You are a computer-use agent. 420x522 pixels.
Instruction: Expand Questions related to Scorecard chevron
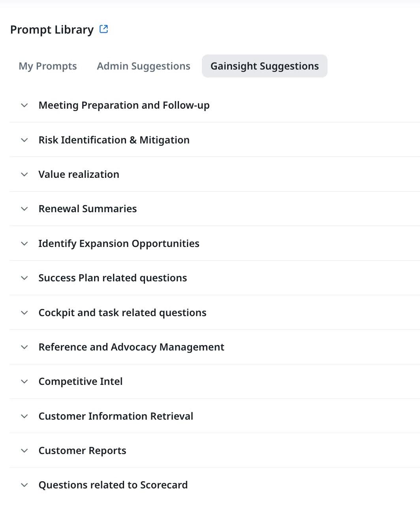(24, 485)
